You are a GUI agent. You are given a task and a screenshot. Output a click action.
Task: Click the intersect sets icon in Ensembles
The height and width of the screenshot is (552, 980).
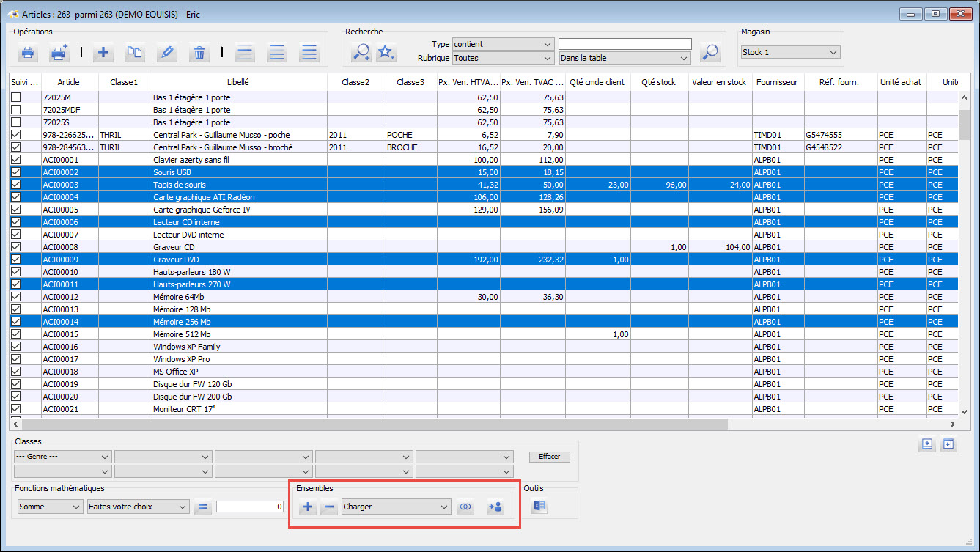[465, 507]
